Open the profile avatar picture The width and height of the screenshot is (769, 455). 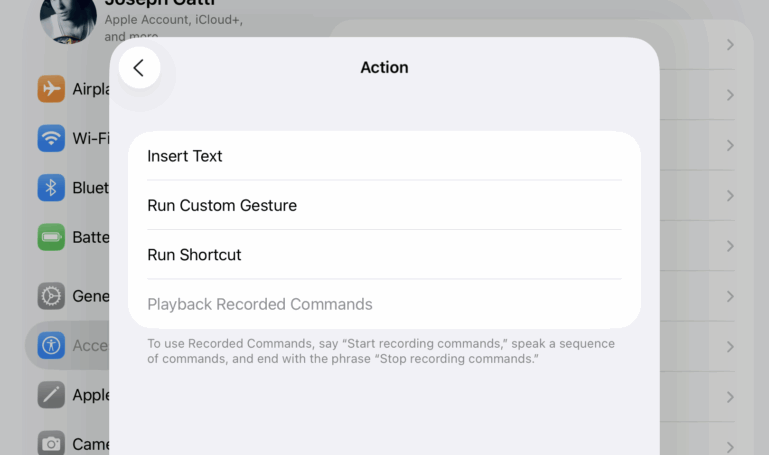click(68, 20)
